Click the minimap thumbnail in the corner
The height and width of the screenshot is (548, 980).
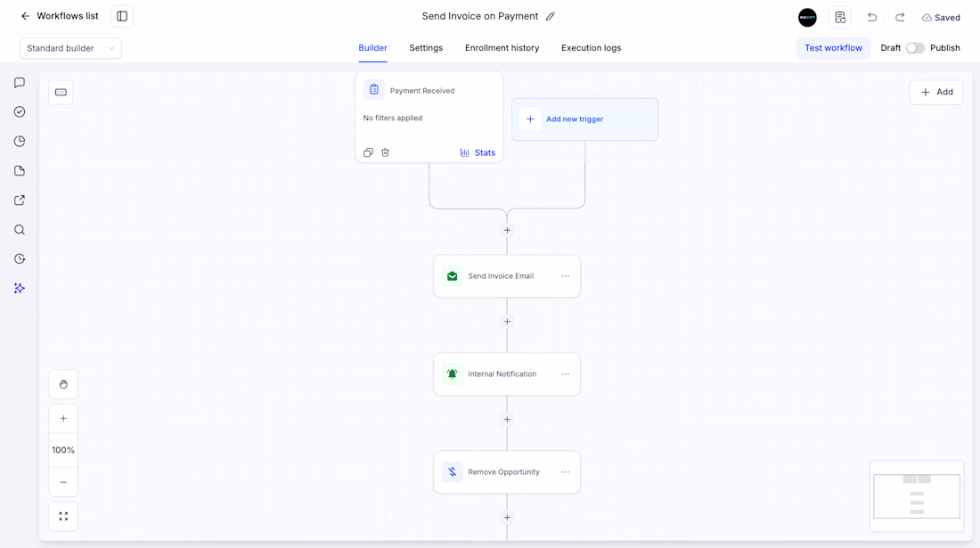[x=916, y=496]
